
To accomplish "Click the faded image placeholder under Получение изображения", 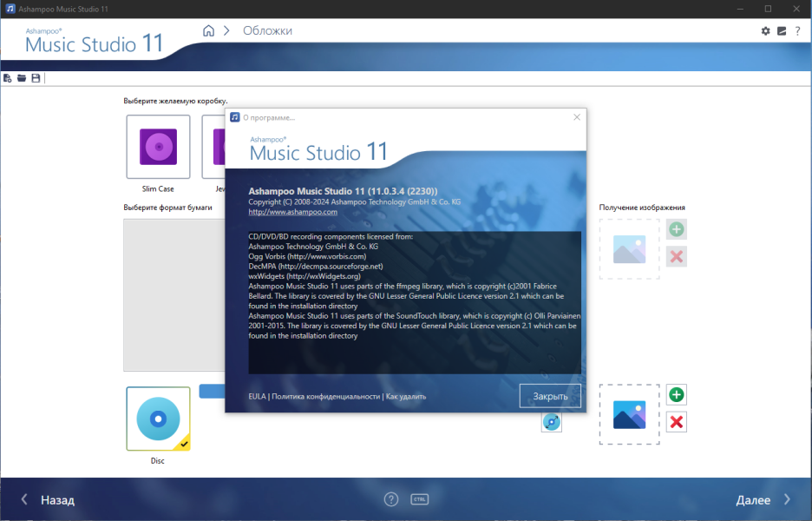I will [629, 249].
